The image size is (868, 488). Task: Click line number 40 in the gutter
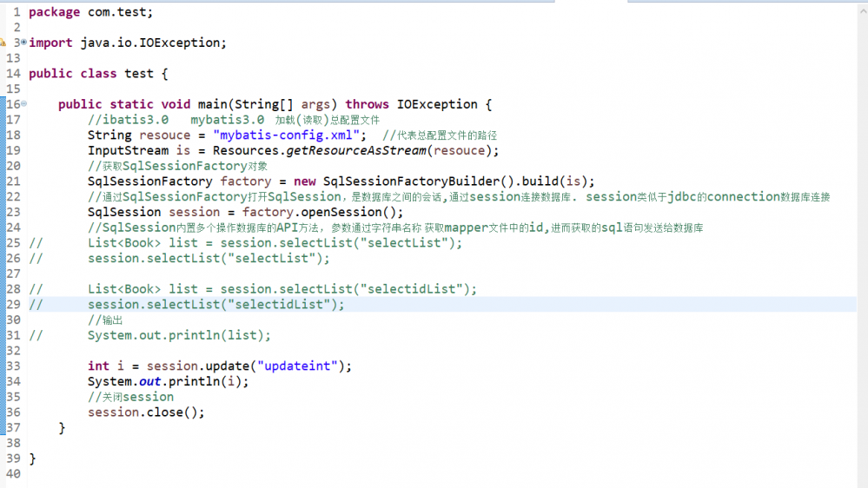coord(13,474)
